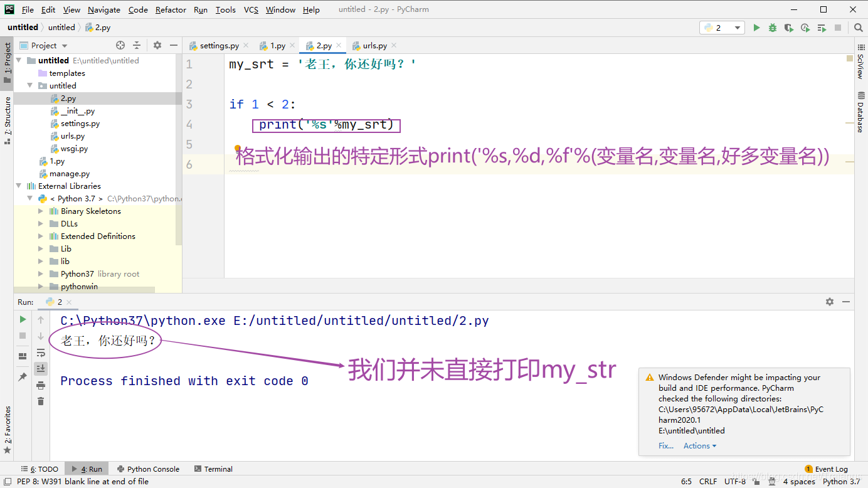Click the intention light bulb in editor
The width and height of the screenshot is (868, 488).
(x=238, y=149)
